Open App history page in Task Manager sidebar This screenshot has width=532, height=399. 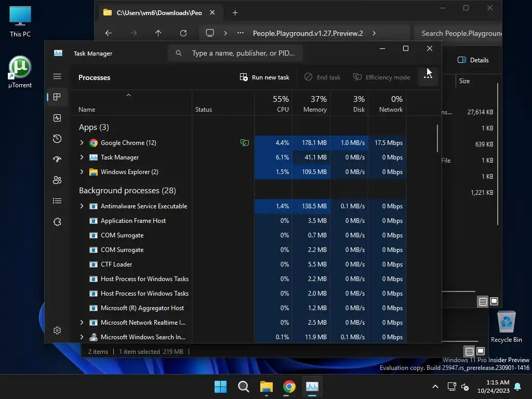click(57, 138)
